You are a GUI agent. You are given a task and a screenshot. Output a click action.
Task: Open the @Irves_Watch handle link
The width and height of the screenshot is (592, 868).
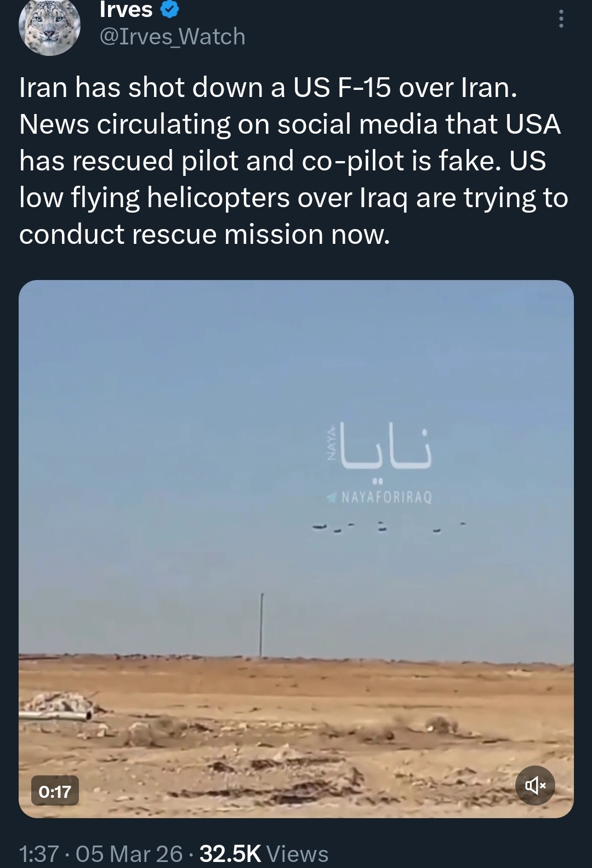[172, 37]
